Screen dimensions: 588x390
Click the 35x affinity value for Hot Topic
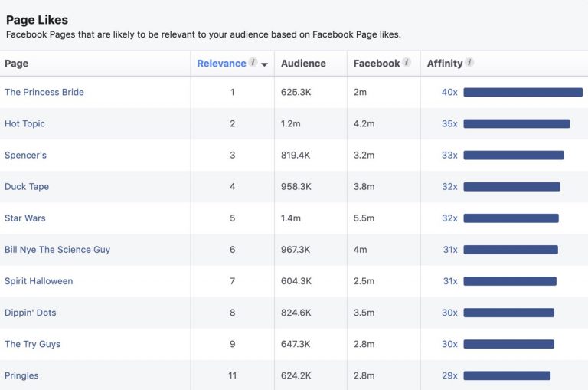point(449,123)
